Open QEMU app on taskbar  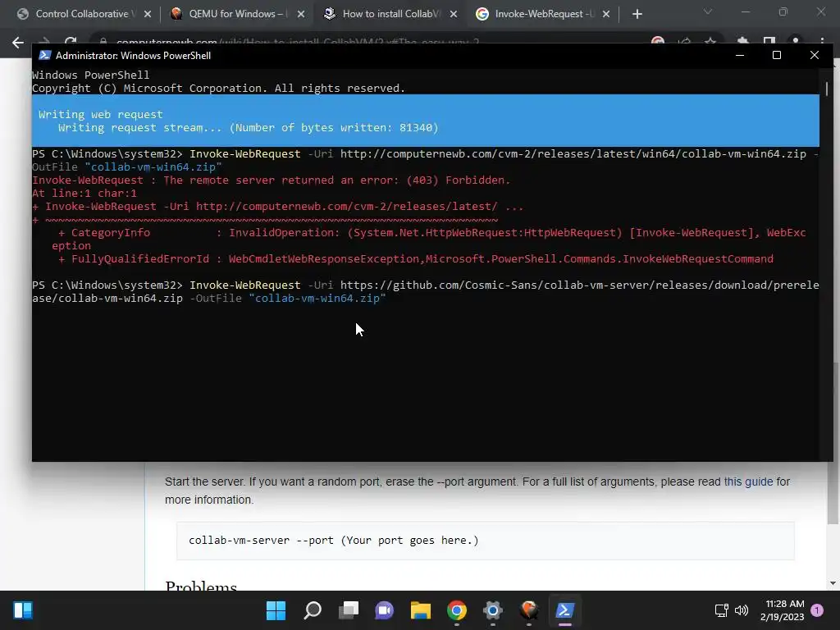click(x=529, y=610)
